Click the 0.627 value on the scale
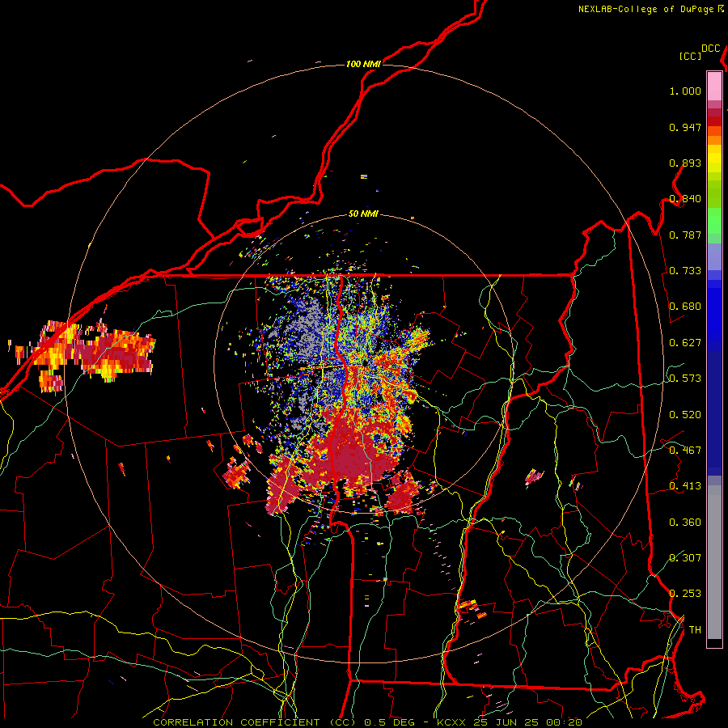This screenshot has width=728, height=728. click(x=685, y=343)
